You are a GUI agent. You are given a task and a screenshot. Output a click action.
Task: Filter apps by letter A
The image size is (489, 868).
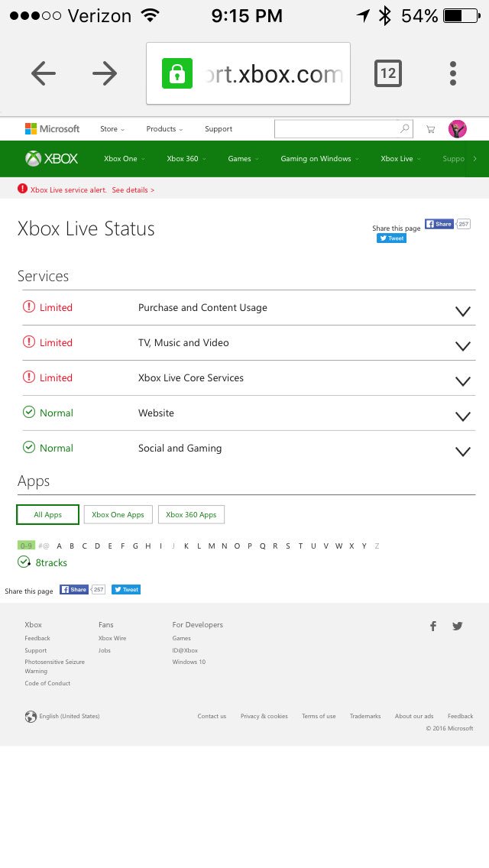[60, 546]
